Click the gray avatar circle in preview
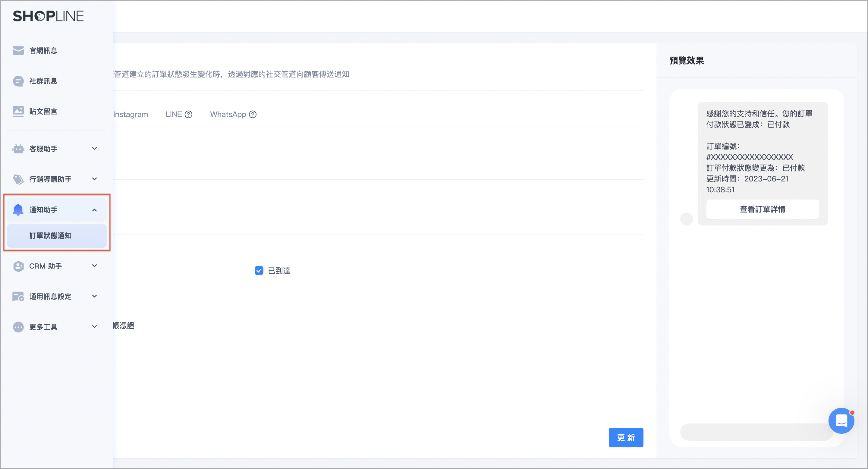Image resolution: width=868 pixels, height=469 pixels. pyautogui.click(x=686, y=219)
